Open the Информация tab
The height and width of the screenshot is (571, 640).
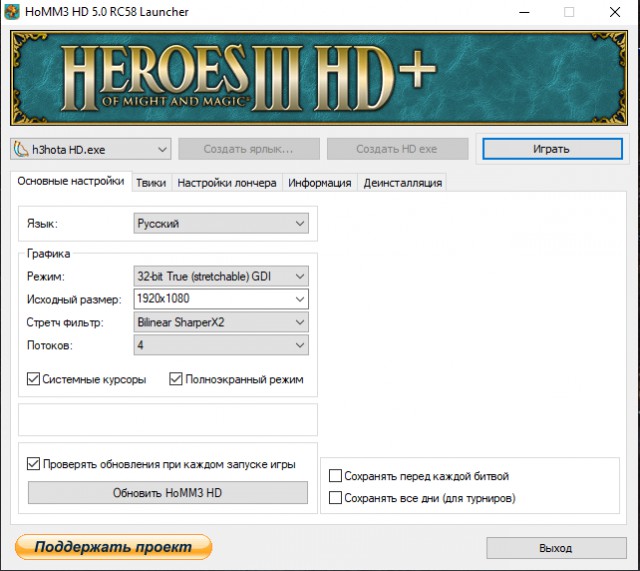click(320, 183)
